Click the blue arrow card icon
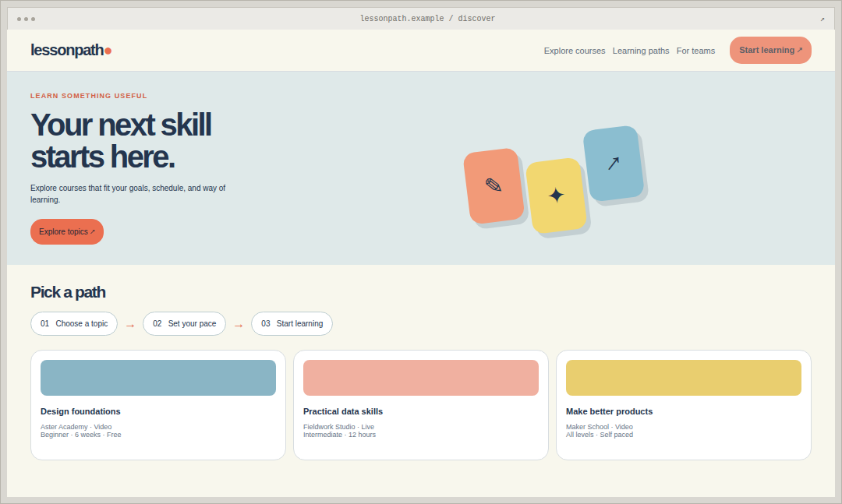 point(614,164)
